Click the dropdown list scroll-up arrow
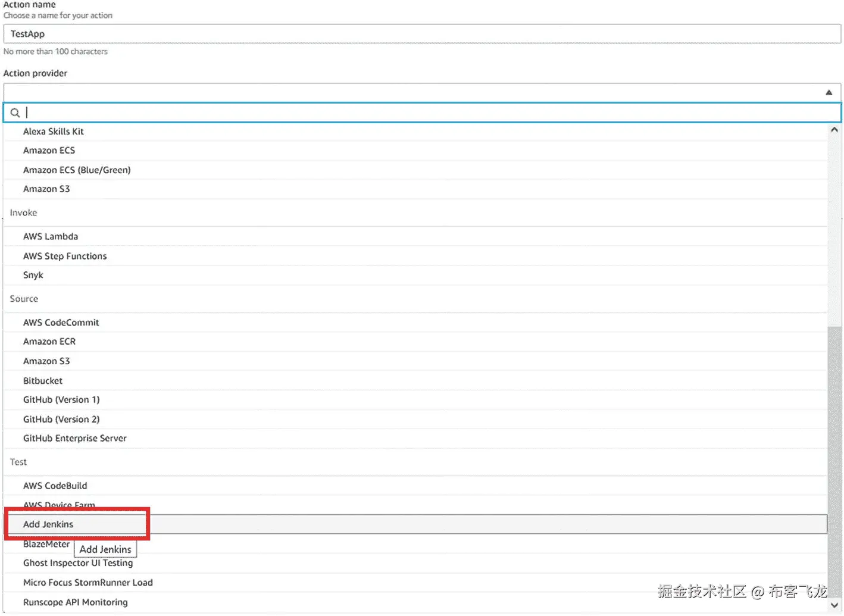 click(x=834, y=129)
